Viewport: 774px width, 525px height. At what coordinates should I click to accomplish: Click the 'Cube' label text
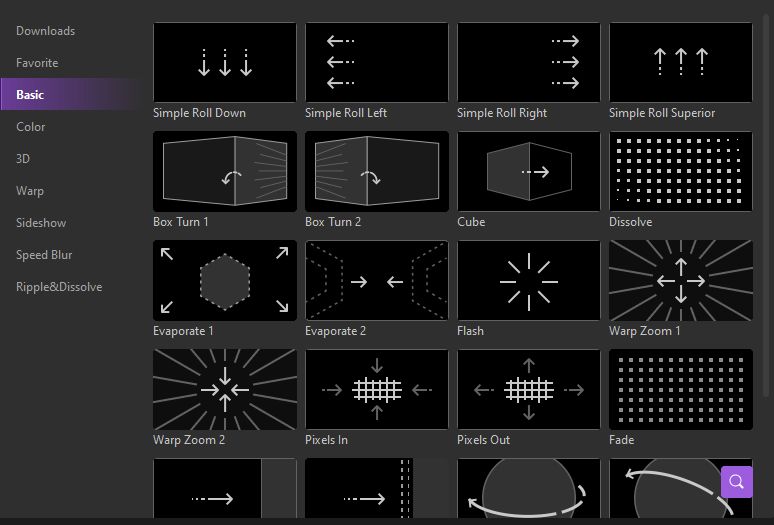tap(471, 222)
